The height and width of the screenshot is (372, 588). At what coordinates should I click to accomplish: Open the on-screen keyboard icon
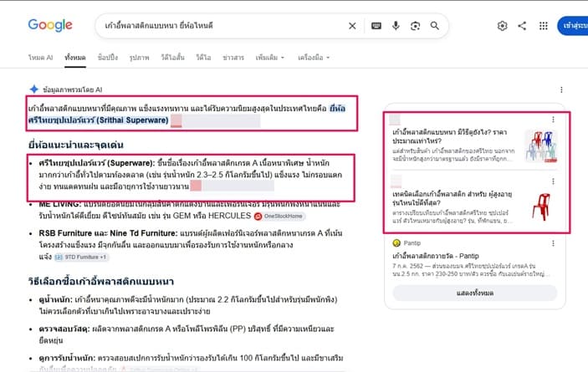pyautogui.click(x=376, y=26)
